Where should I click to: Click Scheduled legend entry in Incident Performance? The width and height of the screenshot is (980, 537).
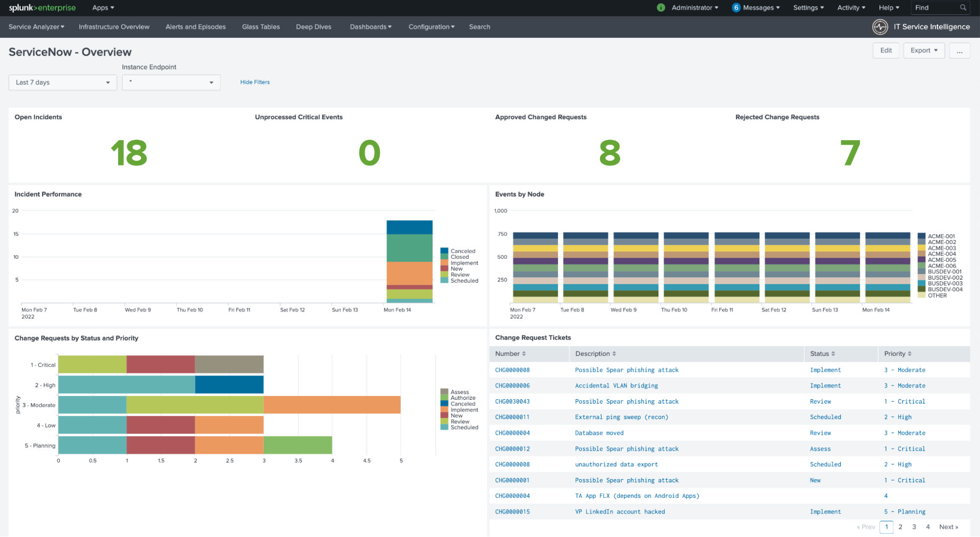click(464, 281)
